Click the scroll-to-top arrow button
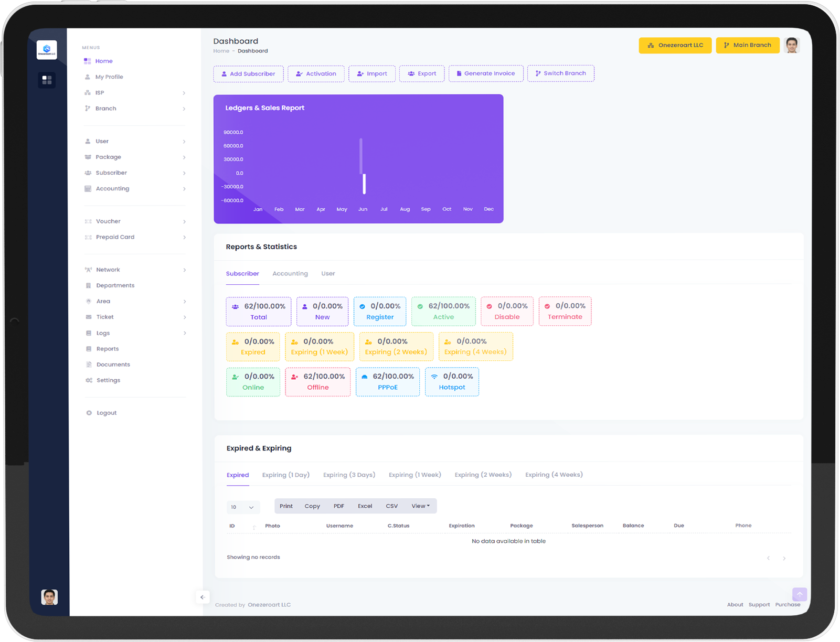The image size is (840, 642). pos(800,594)
